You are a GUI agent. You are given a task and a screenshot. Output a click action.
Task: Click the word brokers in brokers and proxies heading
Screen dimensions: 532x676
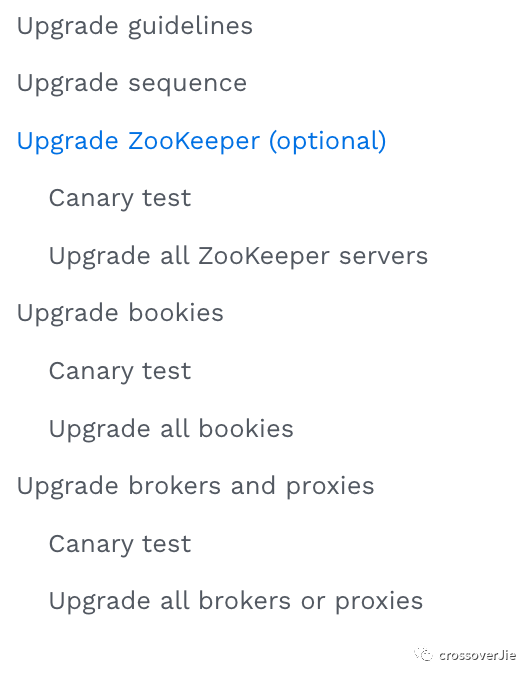[x=175, y=486]
